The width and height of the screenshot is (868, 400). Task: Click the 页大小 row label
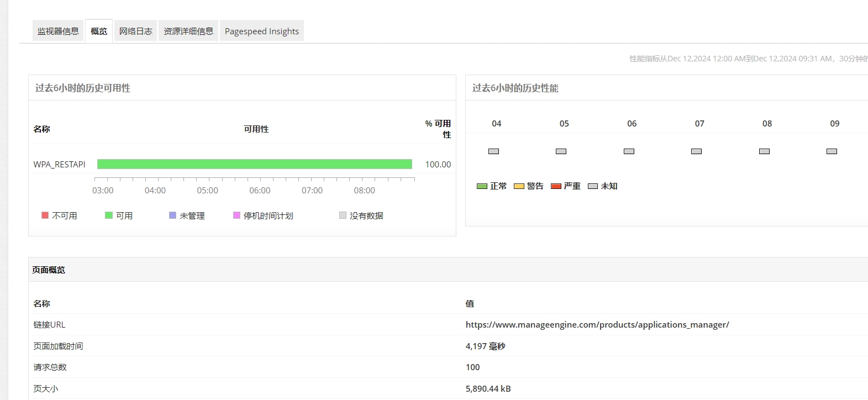point(45,388)
